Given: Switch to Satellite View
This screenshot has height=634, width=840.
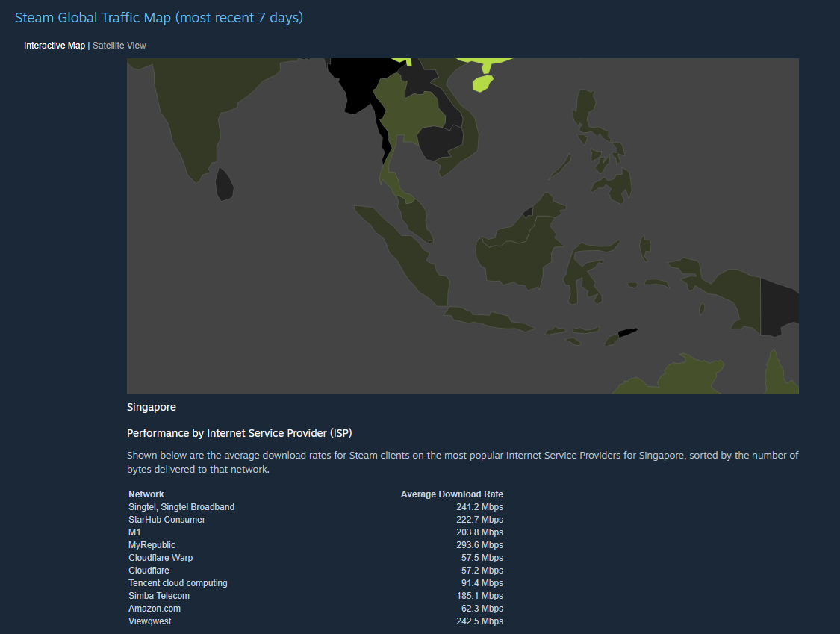Looking at the screenshot, I should point(119,46).
